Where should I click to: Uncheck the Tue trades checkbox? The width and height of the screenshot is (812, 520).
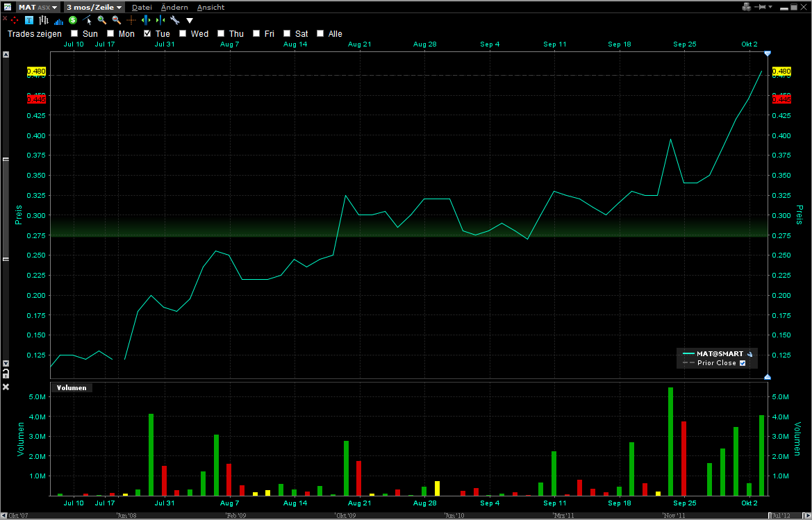[147, 33]
